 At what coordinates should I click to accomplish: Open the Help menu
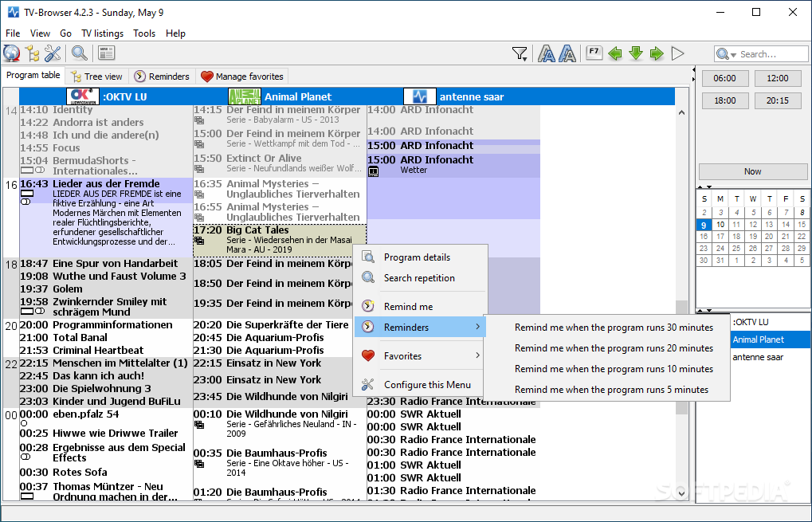pos(175,33)
